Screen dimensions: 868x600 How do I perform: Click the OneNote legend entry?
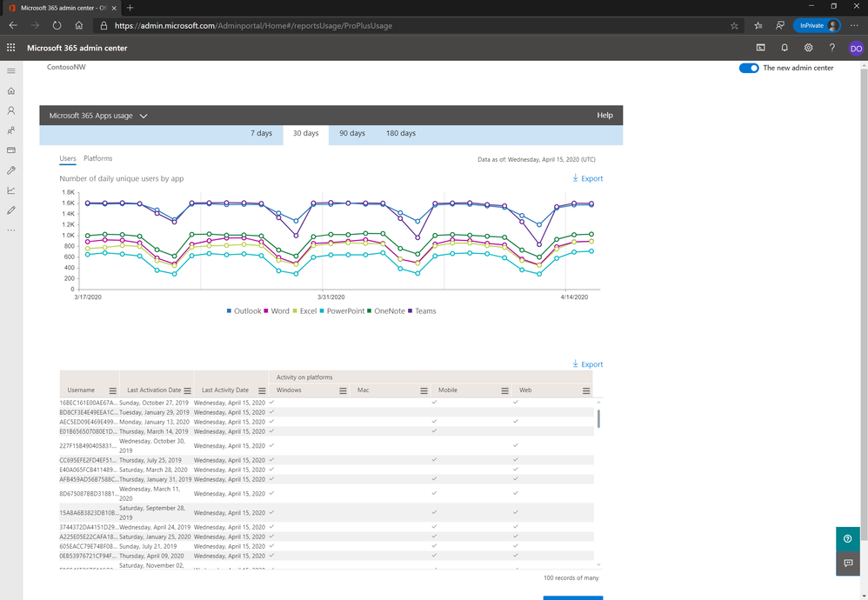tap(386, 311)
